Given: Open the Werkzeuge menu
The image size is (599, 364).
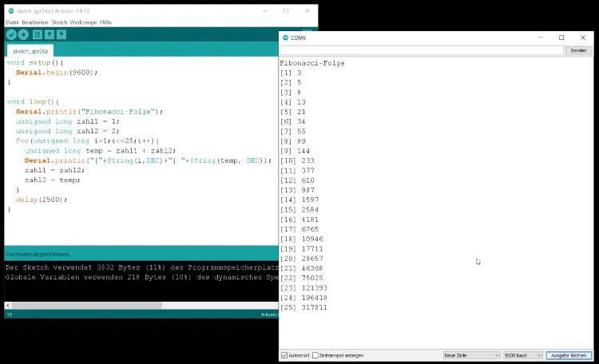Looking at the screenshot, I should coord(83,22).
